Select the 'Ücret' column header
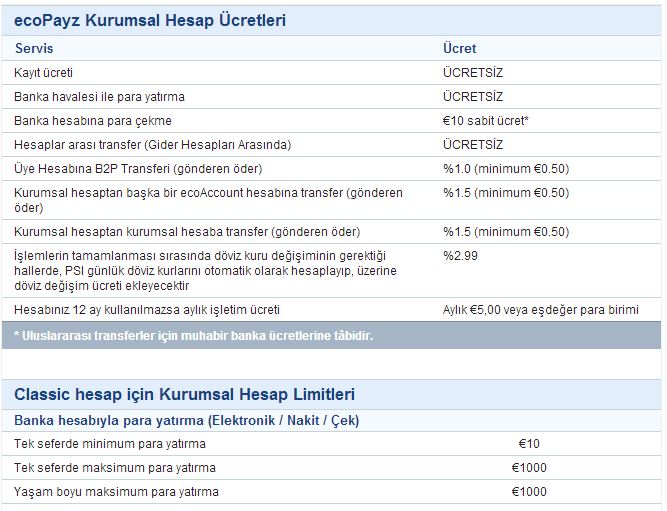Screen dimensions: 667x511 (x=459, y=49)
